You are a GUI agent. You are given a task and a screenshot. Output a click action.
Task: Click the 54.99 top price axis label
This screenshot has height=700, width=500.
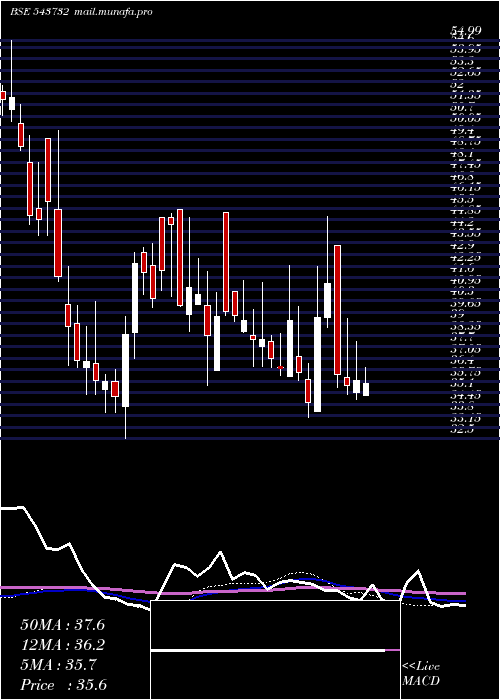(466, 30)
